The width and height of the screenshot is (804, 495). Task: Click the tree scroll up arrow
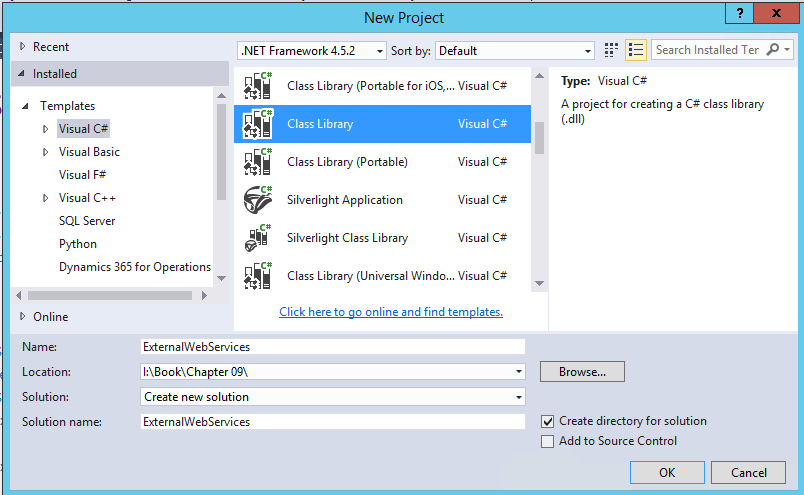point(222,96)
